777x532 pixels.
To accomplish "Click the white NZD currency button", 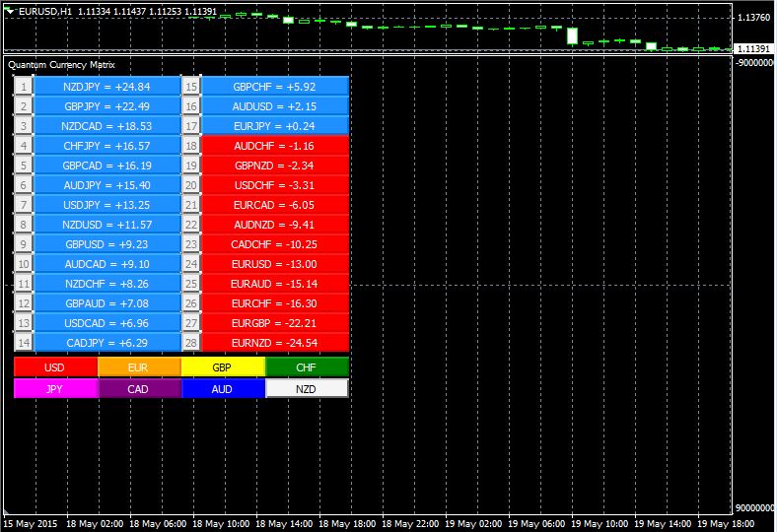I will [x=307, y=388].
